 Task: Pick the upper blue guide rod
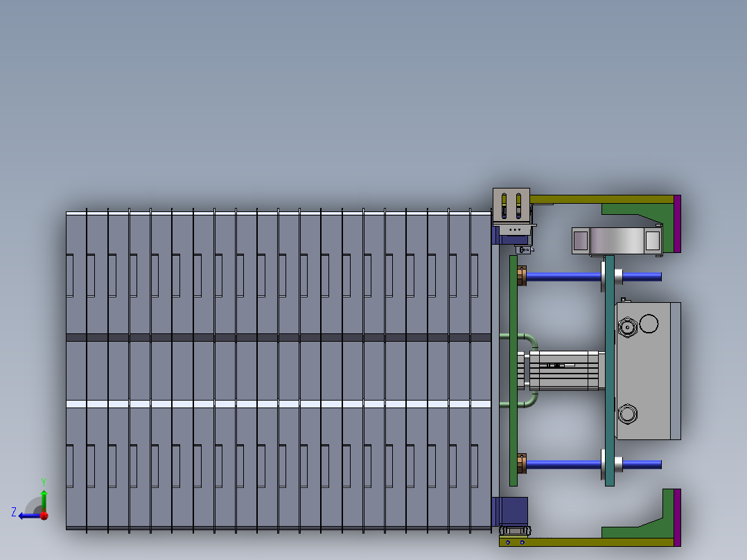[x=593, y=277]
